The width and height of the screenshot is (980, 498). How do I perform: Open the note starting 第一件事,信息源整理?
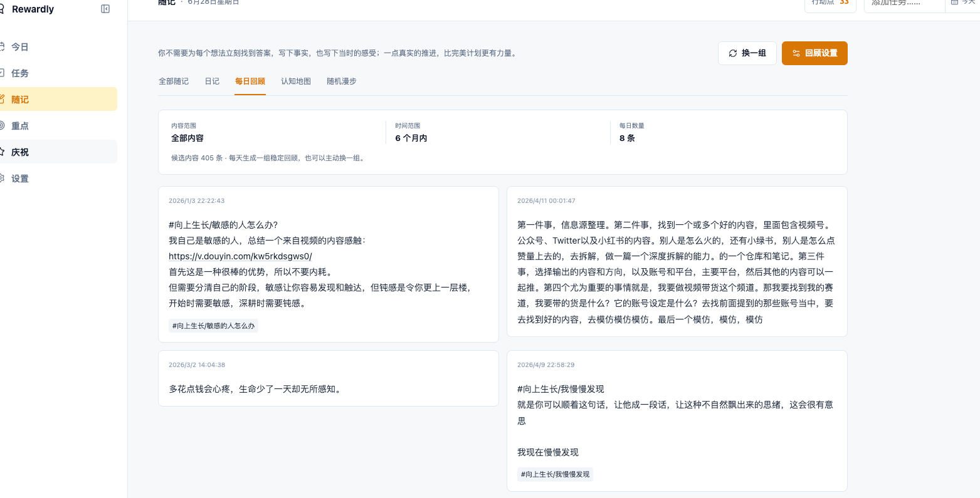click(677, 261)
